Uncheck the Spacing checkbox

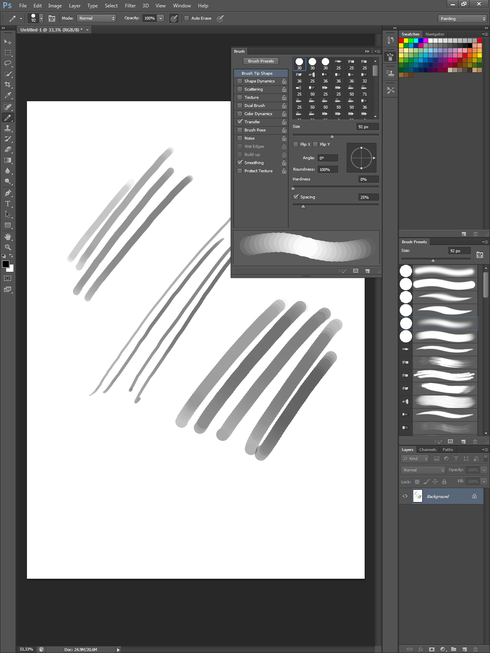click(296, 197)
